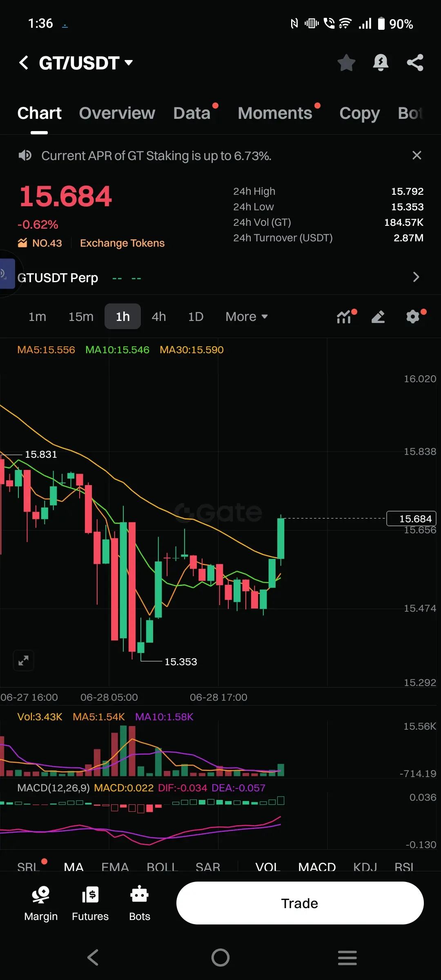The height and width of the screenshot is (980, 441).
Task: Select the 4h timeframe
Action: tap(159, 316)
